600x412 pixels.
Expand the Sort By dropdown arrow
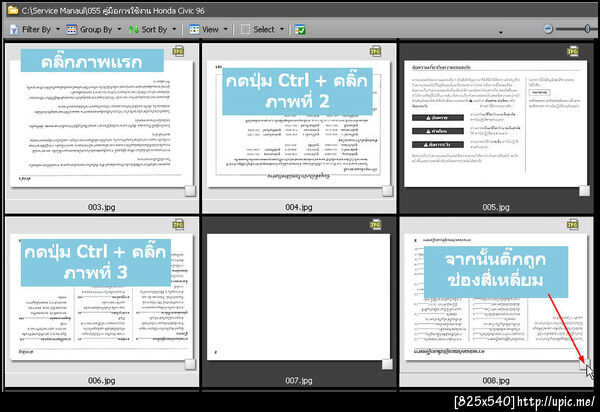click(x=174, y=29)
